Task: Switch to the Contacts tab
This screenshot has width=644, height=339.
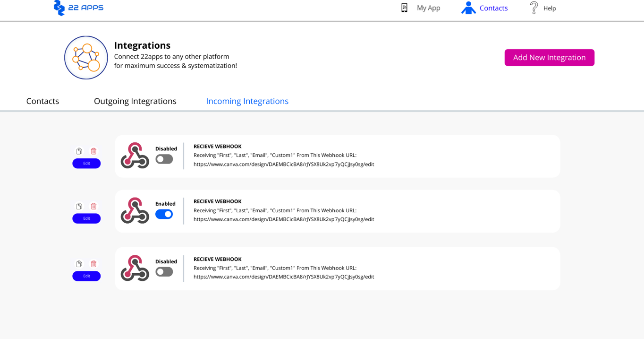Action: tap(42, 101)
